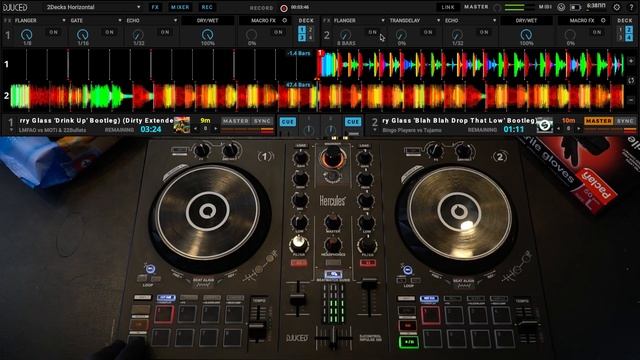
Task: Click FX 2 Macro FX knob showing 0%
Action: pos(570,35)
